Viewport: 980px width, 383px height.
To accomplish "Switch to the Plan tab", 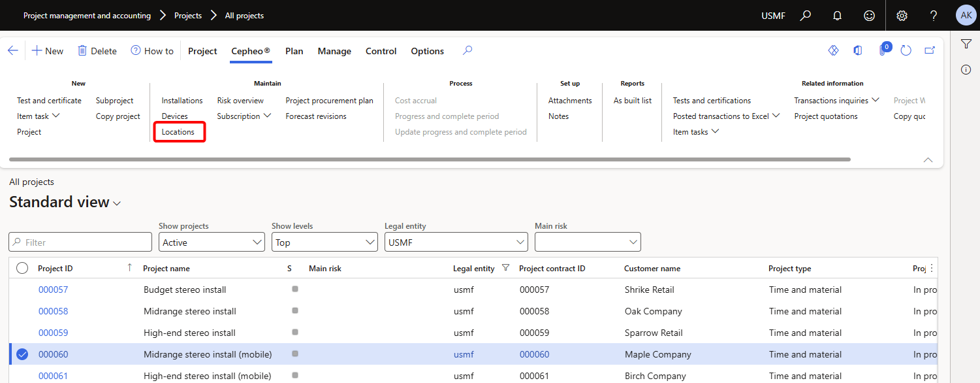I will tap(294, 51).
